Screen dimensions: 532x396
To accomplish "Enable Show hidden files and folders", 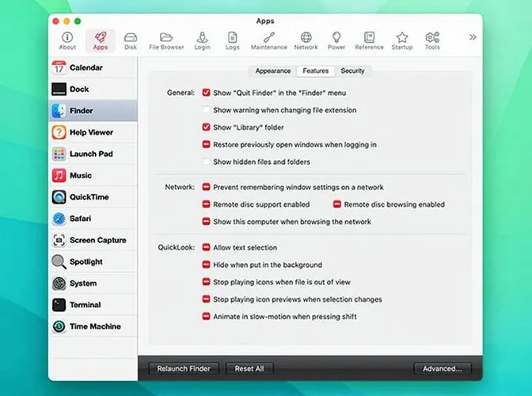I will [206, 162].
